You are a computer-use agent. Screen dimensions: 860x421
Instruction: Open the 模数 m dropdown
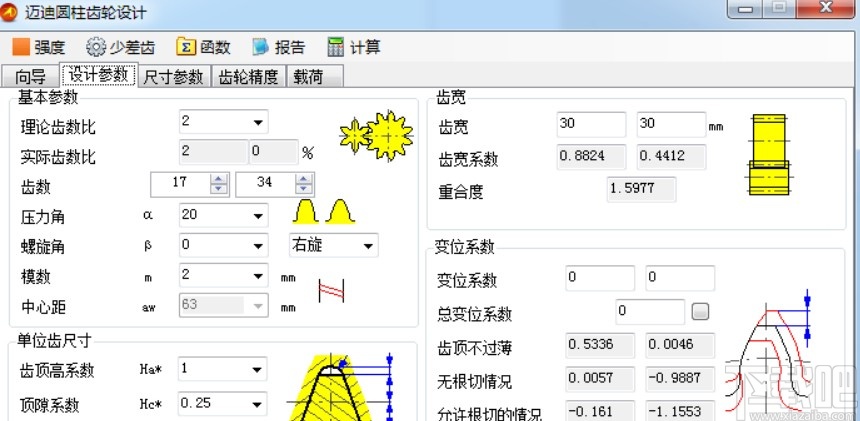point(258,276)
